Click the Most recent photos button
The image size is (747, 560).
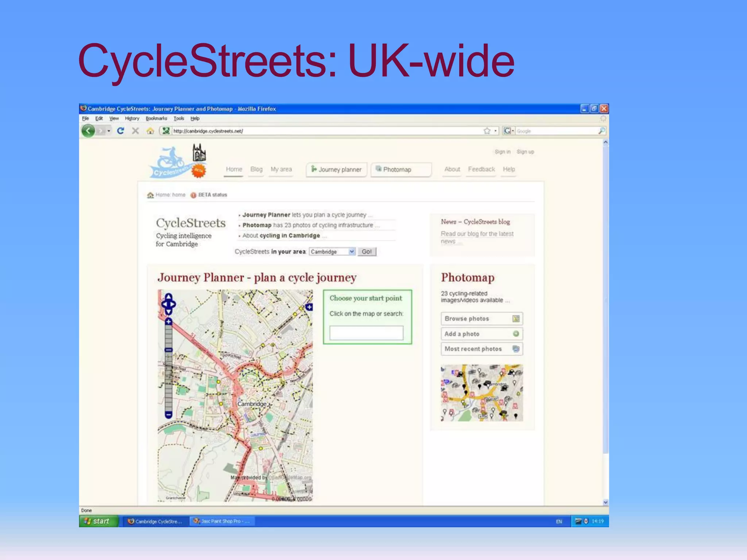pos(481,349)
